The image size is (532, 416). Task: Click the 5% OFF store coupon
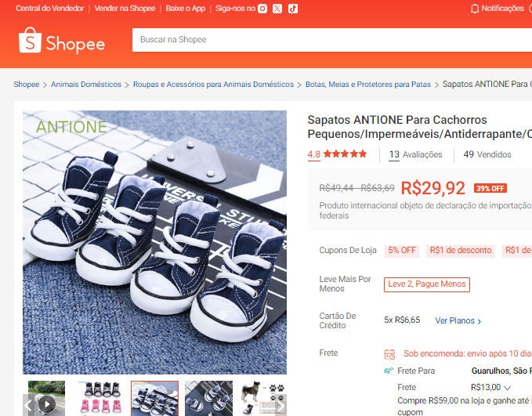pyautogui.click(x=402, y=251)
